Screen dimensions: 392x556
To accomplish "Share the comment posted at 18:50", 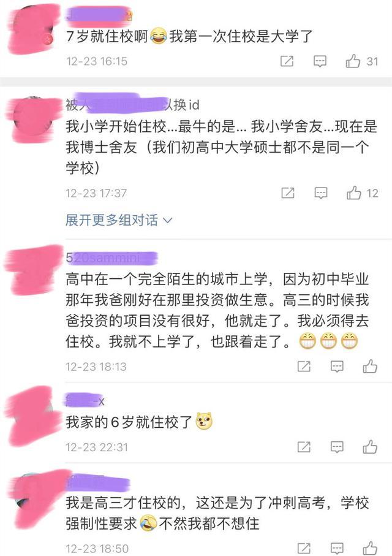I will click(x=304, y=549).
